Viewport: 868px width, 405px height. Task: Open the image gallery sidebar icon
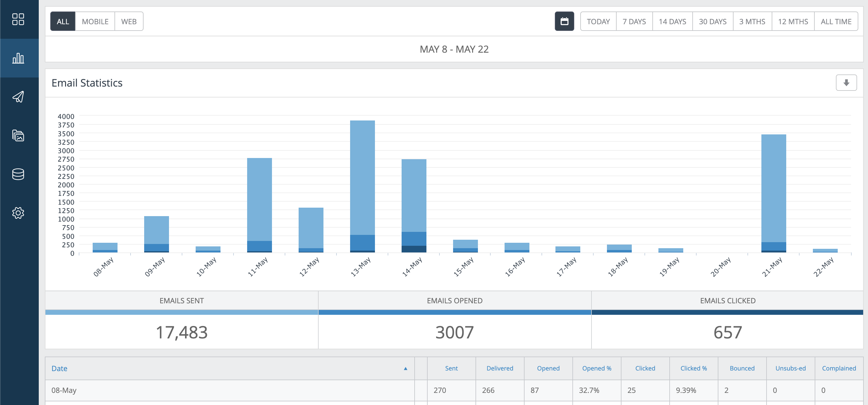point(18,135)
